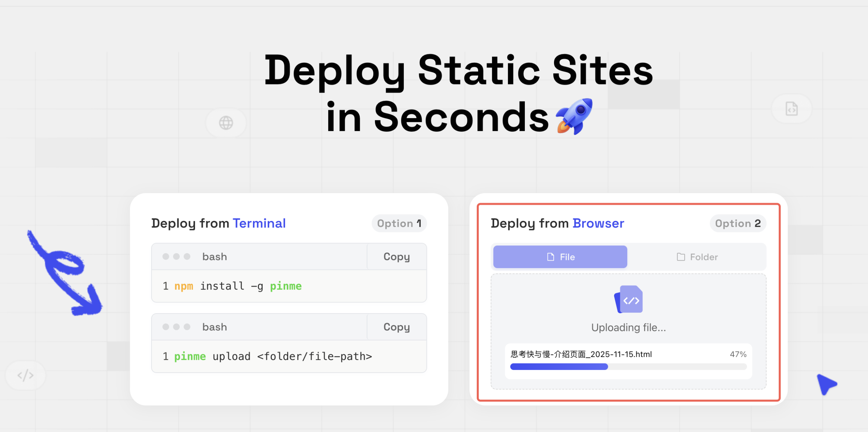
Task: Copy the pinme upload command
Action: 396,327
